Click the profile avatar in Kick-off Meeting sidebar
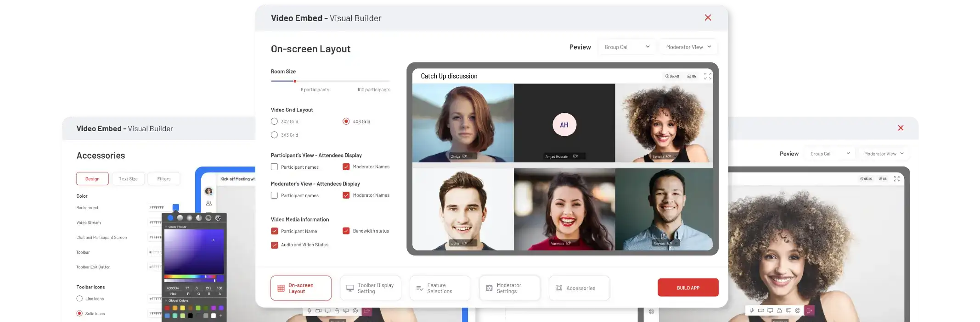The height and width of the screenshot is (322, 980). pos(209,191)
